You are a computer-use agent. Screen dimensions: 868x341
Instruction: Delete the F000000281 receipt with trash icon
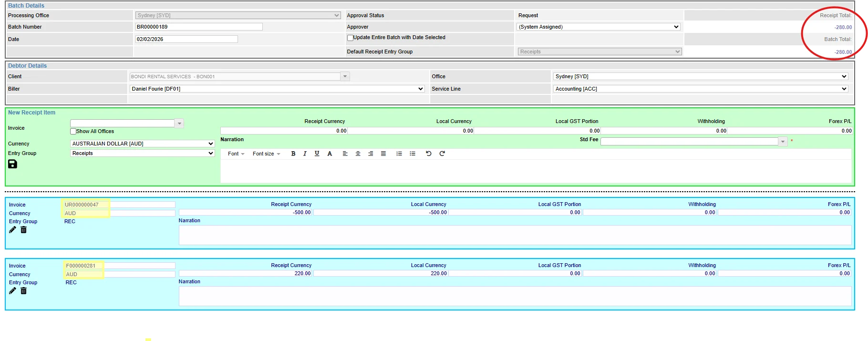point(23,291)
